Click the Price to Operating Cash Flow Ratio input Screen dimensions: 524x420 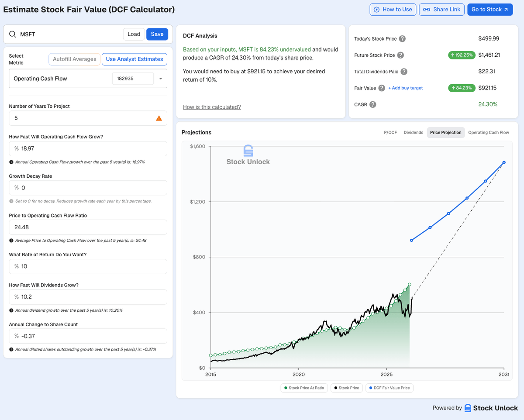pos(88,227)
